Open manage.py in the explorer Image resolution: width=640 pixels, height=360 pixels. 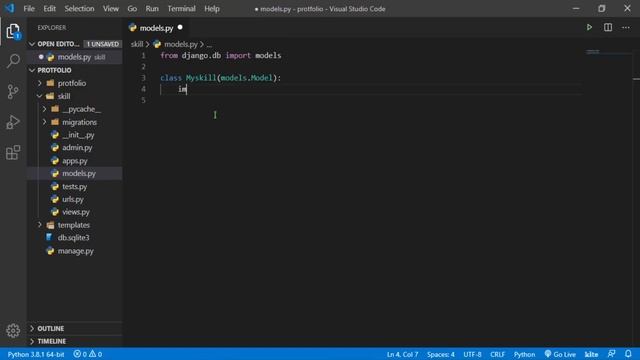pos(75,251)
